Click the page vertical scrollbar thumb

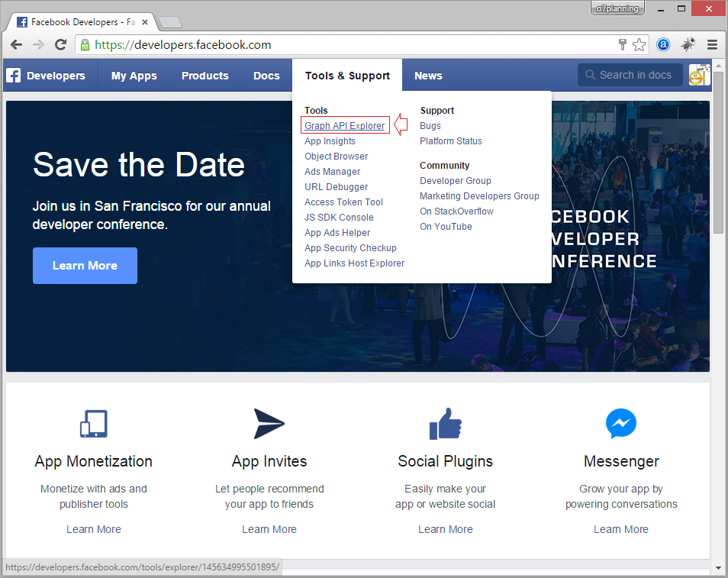click(718, 153)
